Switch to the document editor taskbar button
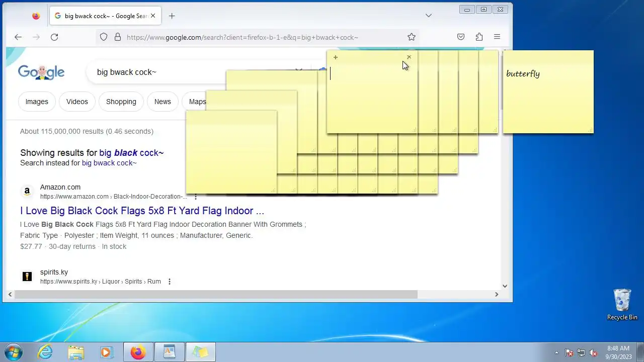 pyautogui.click(x=170, y=352)
